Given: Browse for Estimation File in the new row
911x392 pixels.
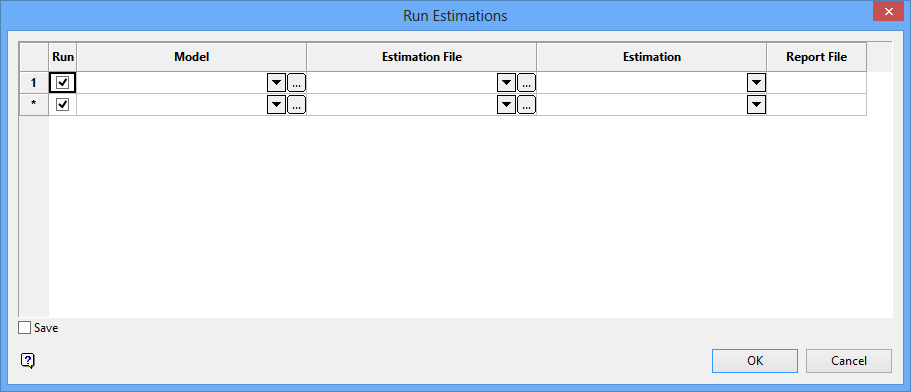Looking at the screenshot, I should 526,105.
